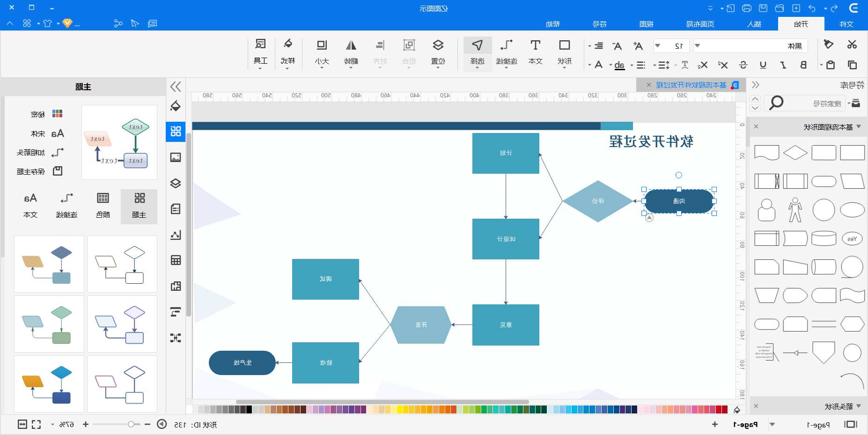Image resolution: width=868 pixels, height=435 pixels.
Task: Open the Fill bucket side panel
Action: pos(176,106)
